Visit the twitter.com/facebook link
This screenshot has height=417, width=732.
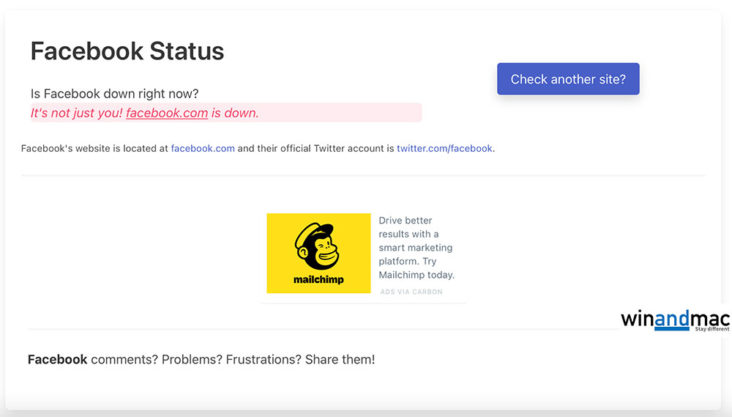[444, 149]
